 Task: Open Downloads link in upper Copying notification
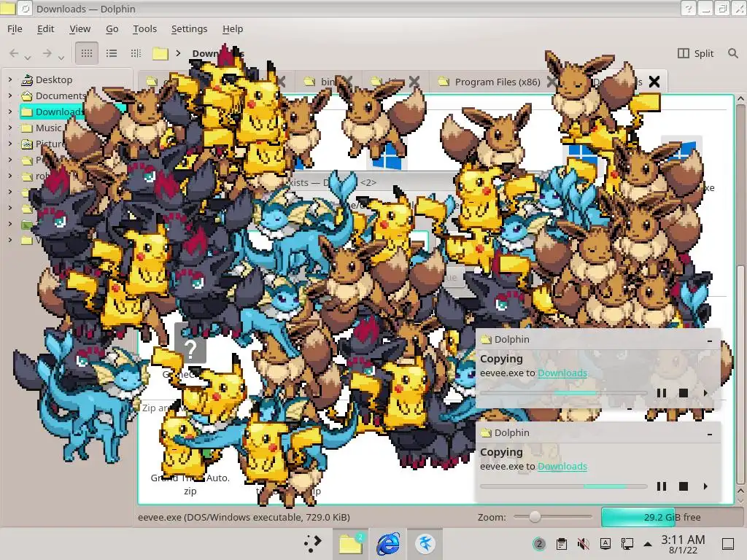point(562,373)
